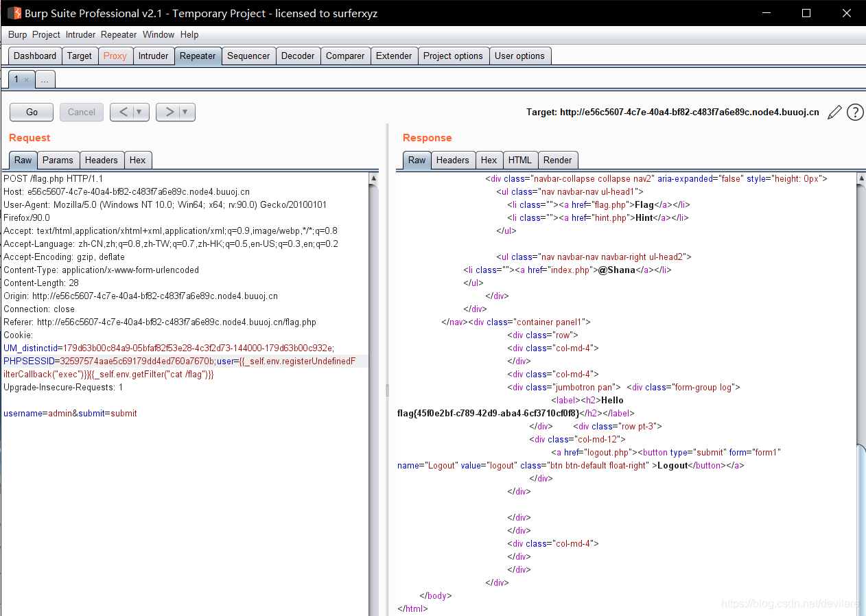The width and height of the screenshot is (866, 616).
Task: Click the Connection: close header line
Action: pos(39,309)
